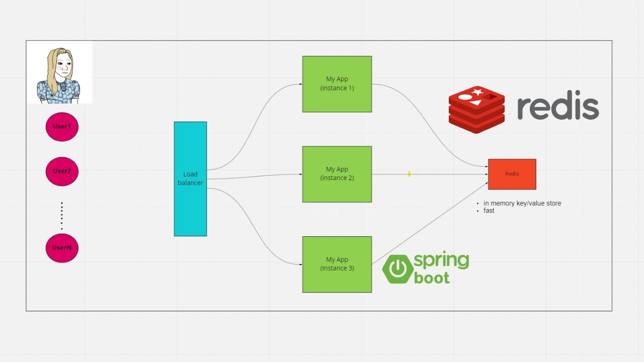Click the blonde woman cartoon image

pyautogui.click(x=59, y=72)
